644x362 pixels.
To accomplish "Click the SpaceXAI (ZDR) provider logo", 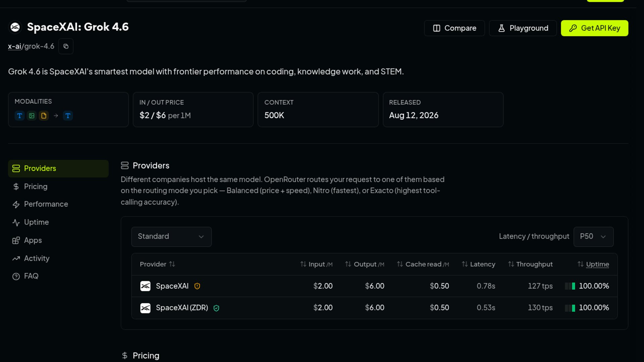I will [x=145, y=308].
